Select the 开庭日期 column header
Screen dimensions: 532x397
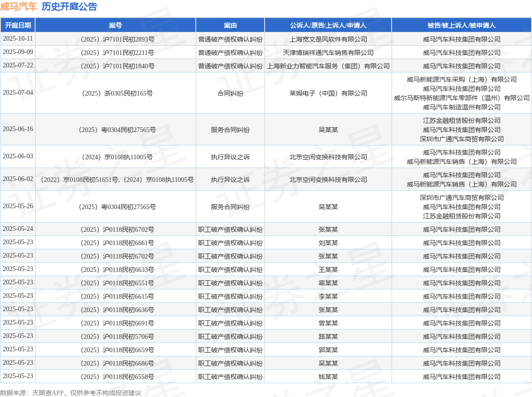coord(18,25)
